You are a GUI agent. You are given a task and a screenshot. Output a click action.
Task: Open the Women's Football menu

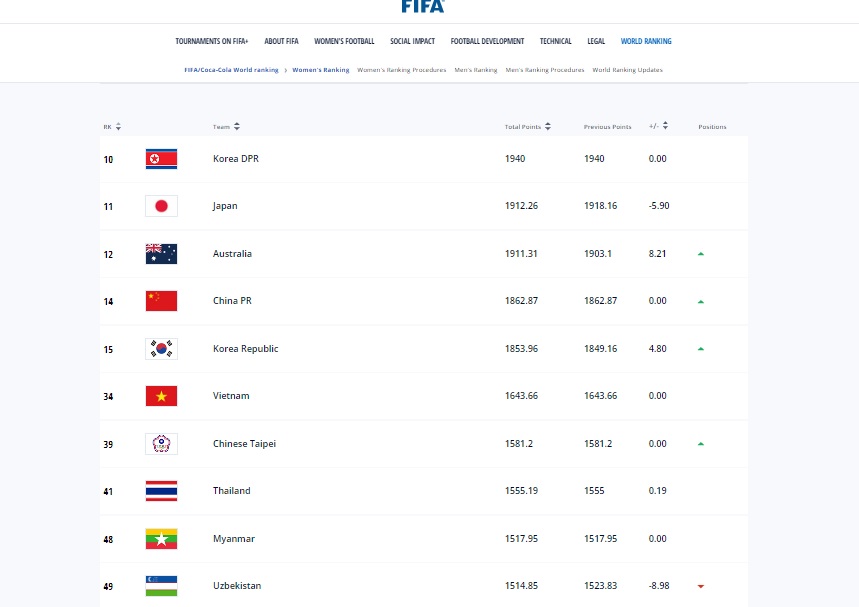(344, 42)
